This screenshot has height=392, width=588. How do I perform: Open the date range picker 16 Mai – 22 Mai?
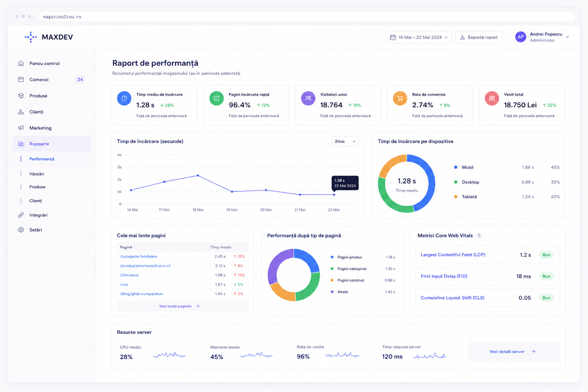(x=418, y=37)
